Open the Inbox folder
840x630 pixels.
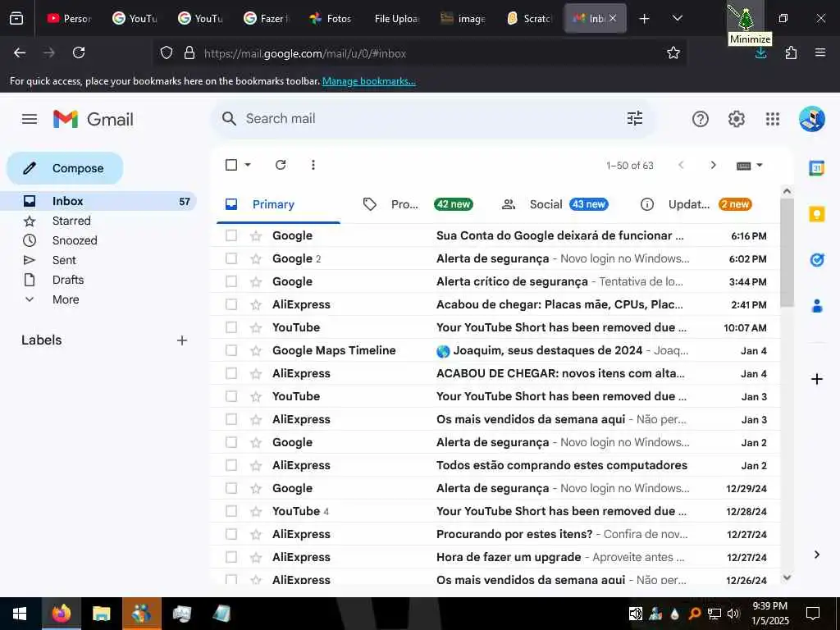click(x=98, y=202)
